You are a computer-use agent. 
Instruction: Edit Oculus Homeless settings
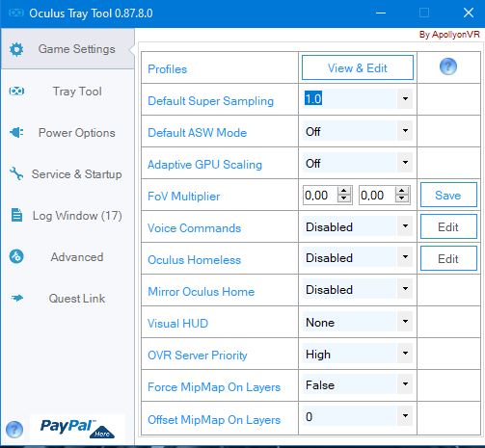point(448,258)
